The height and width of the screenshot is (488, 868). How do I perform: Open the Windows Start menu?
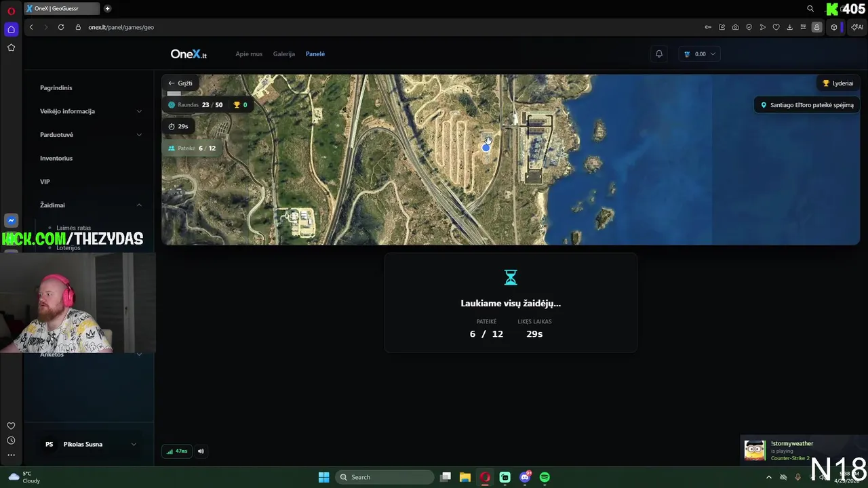323,477
